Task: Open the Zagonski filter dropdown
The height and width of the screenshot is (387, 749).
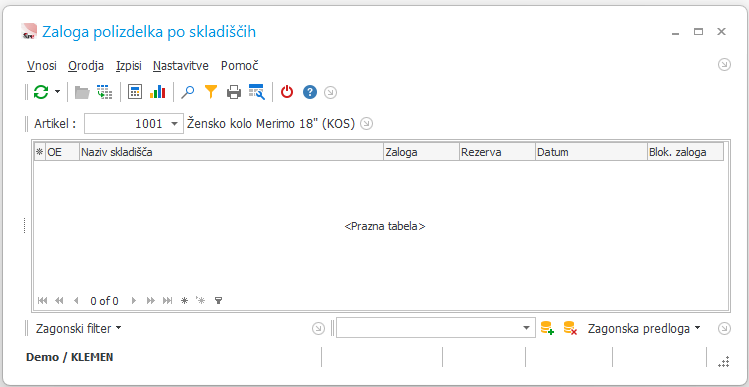Action: coord(78,329)
